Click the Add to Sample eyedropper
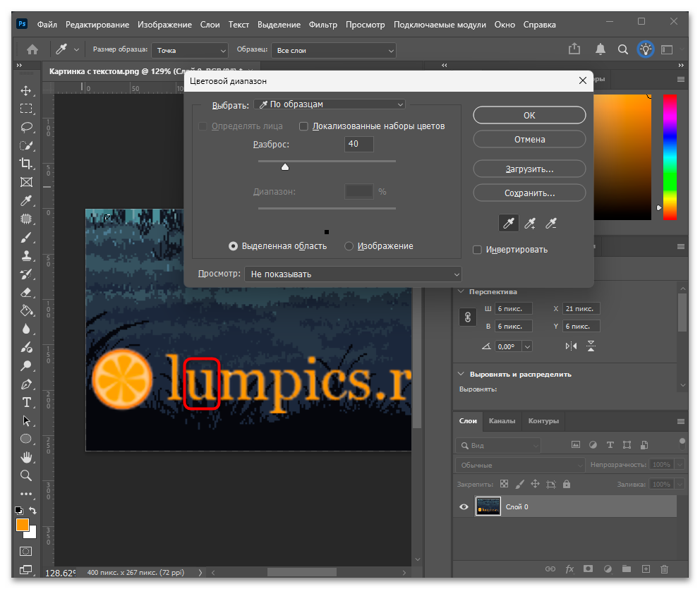 [x=530, y=223]
